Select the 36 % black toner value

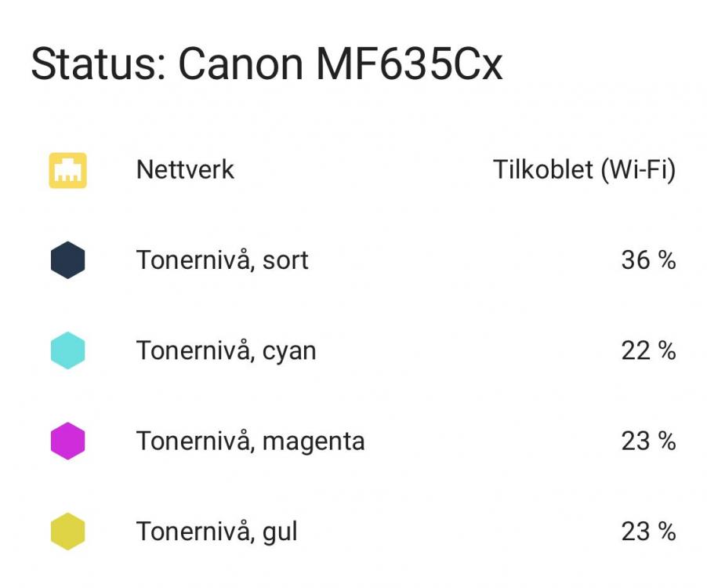[648, 260]
